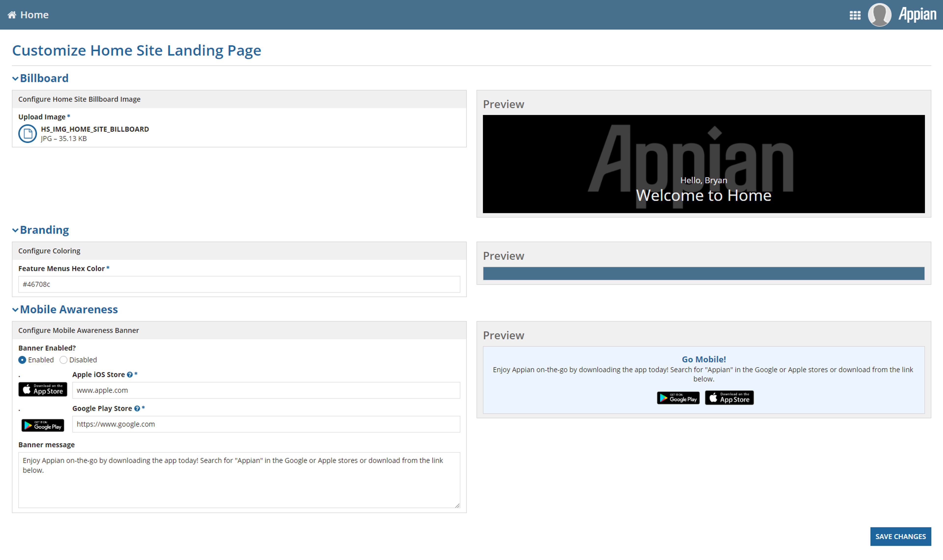The width and height of the screenshot is (943, 560).
Task: Click the Branding section heading
Action: pyautogui.click(x=44, y=230)
